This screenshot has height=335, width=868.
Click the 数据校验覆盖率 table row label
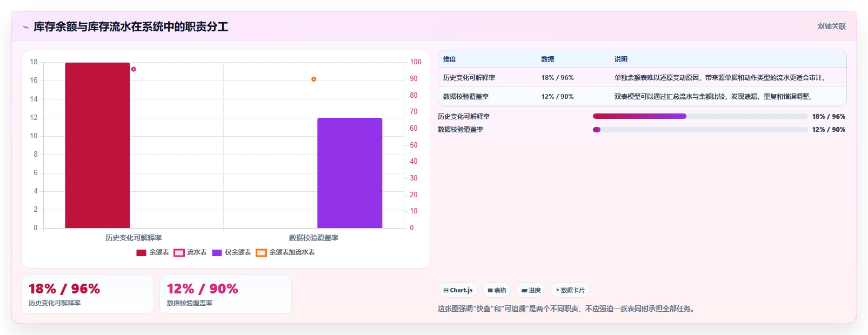[466, 97]
